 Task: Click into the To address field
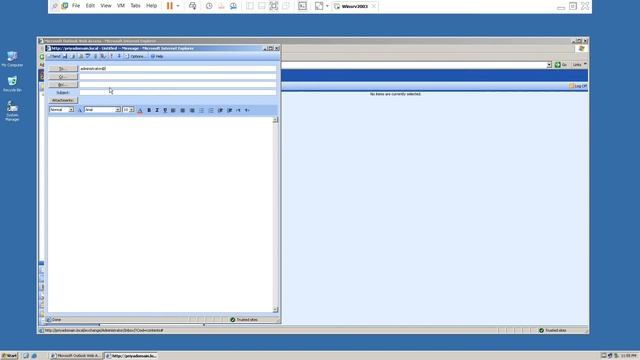tap(178, 69)
